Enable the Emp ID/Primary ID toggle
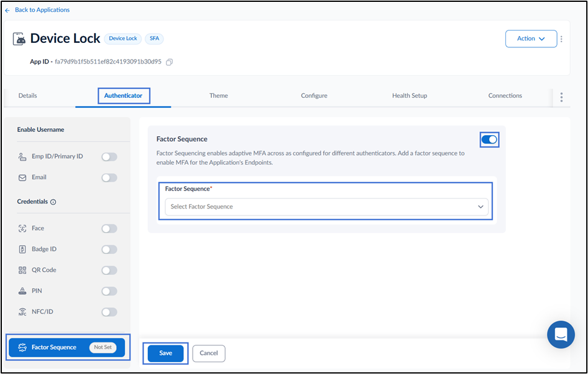The height and width of the screenshot is (374, 588). pos(109,157)
